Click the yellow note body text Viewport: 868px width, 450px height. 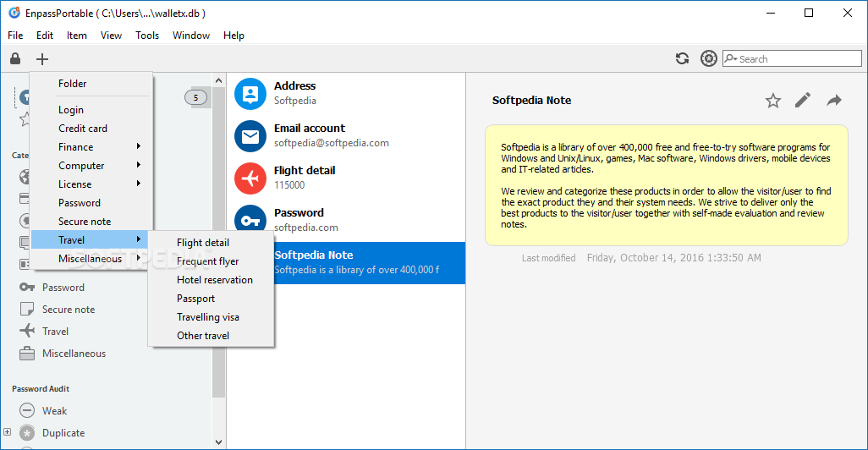(666, 185)
